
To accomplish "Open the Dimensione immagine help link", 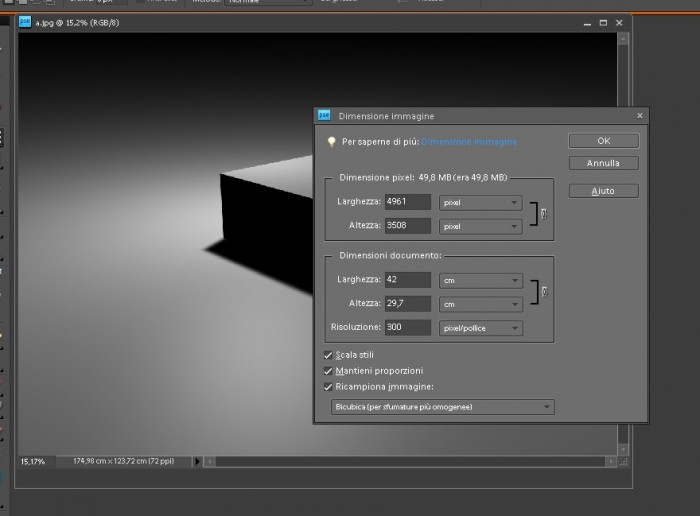I will (469, 142).
